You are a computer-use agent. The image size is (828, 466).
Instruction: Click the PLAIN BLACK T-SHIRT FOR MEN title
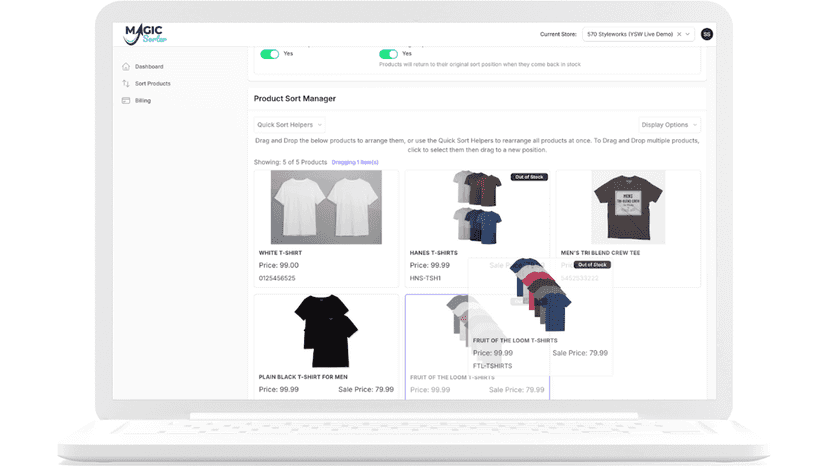click(303, 377)
